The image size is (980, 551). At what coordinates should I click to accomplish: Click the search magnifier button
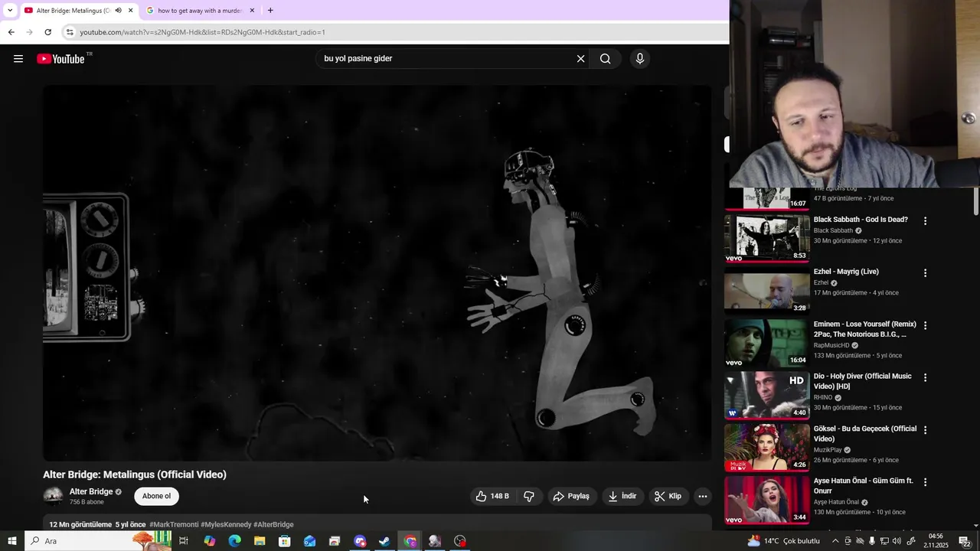click(605, 59)
